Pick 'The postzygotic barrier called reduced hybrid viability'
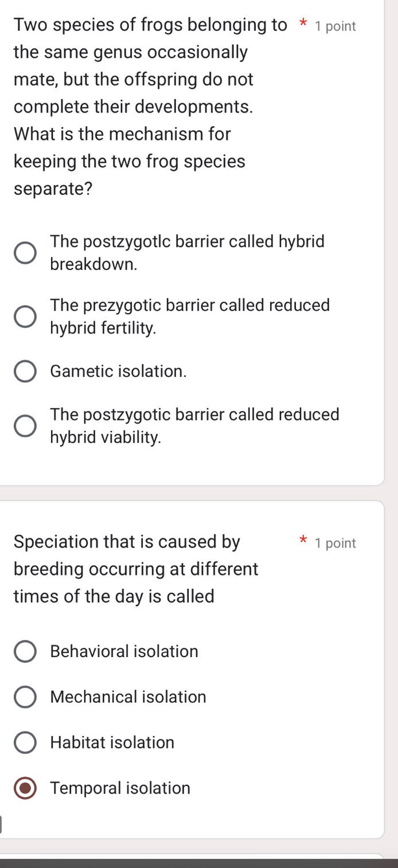The height and width of the screenshot is (868, 398). point(25,425)
